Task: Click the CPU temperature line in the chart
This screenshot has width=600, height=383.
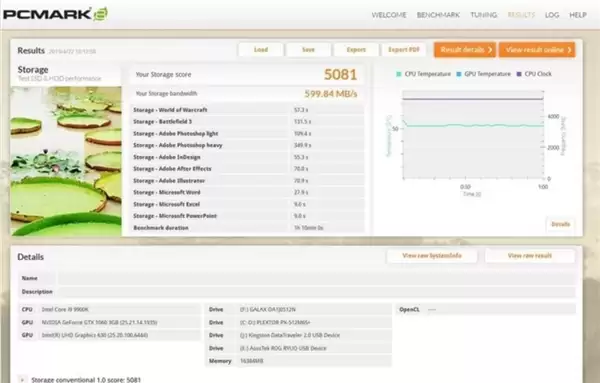Action: [474, 125]
